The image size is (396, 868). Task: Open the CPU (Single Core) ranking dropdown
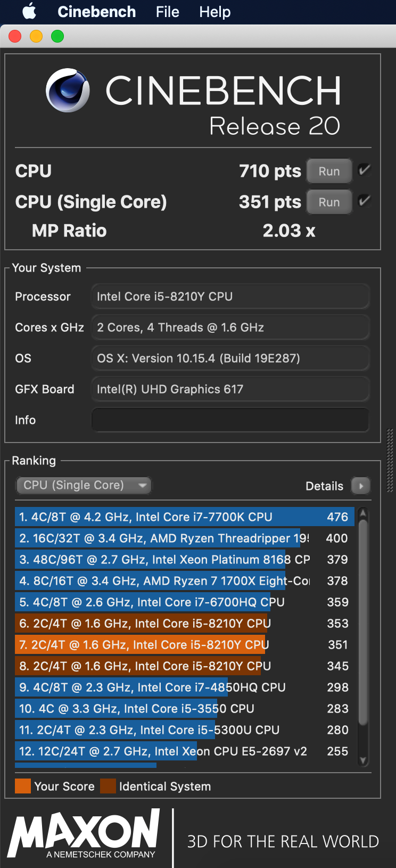pos(84,485)
